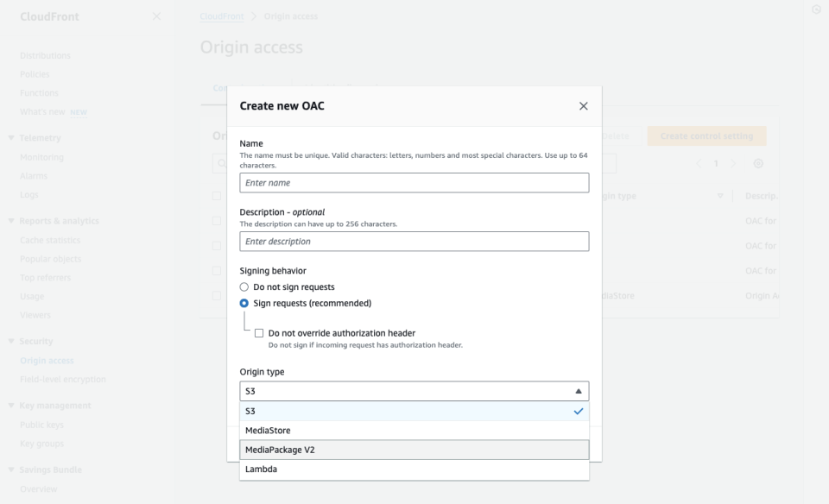This screenshot has width=829, height=504.
Task: Go to previous page using left chevron
Action: pos(698,163)
